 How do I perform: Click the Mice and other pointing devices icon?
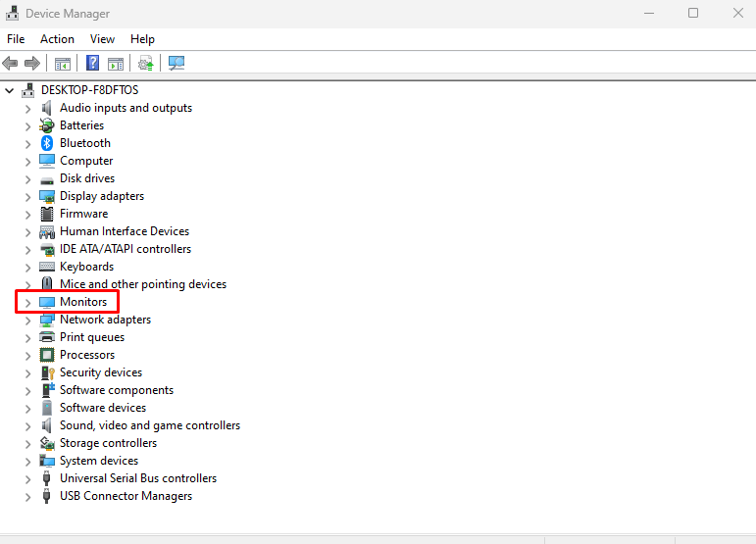(47, 283)
